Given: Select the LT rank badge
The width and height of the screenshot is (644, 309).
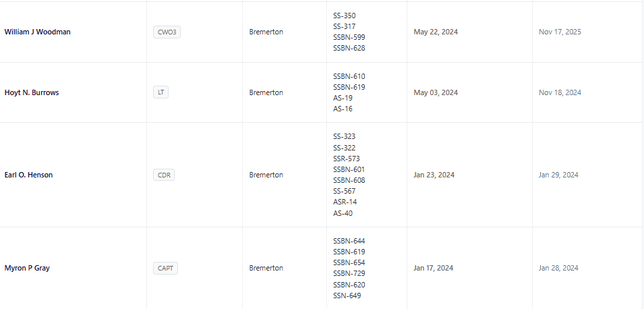Looking at the screenshot, I should tap(160, 92).
